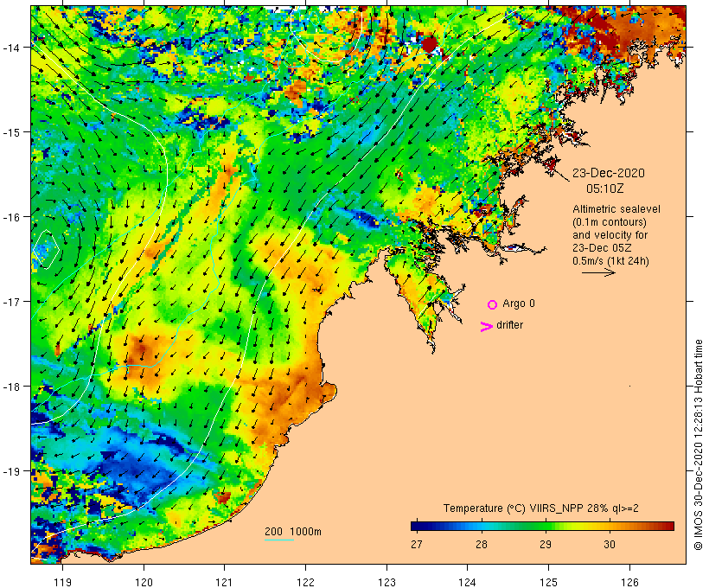This screenshot has height=588, width=709.
Task: Click the latitude label '-16'
Action: (11, 217)
